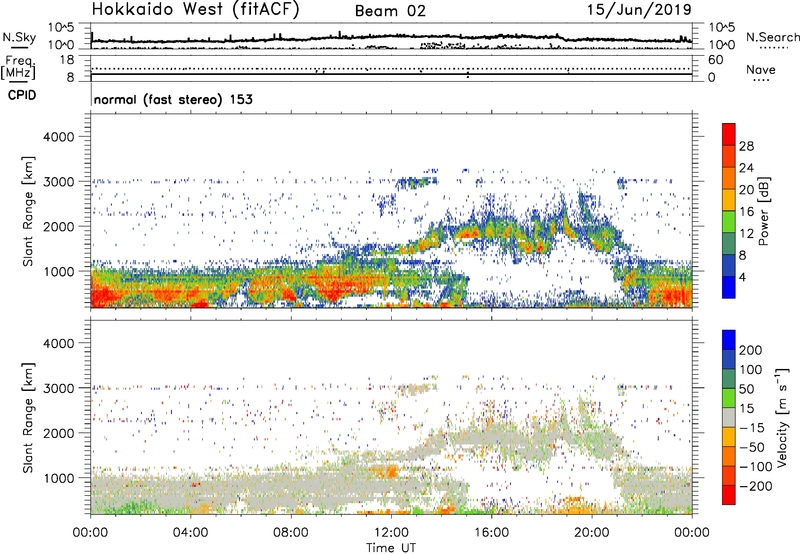Click the 'N.Search' legend label

(x=772, y=37)
